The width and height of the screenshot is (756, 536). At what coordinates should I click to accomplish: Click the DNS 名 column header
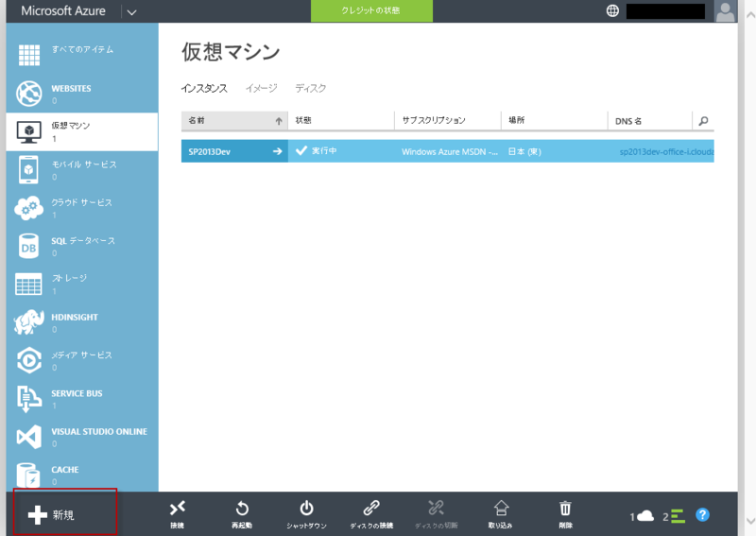pos(649,121)
